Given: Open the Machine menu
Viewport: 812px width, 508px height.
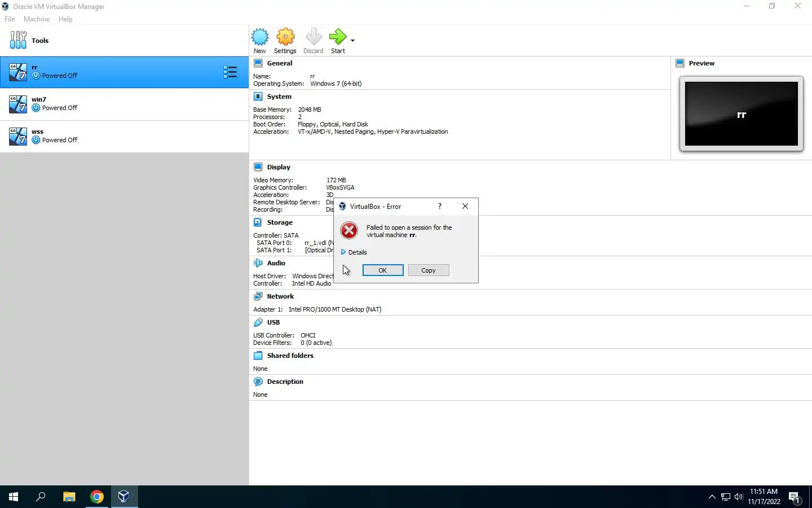Looking at the screenshot, I should click(37, 19).
